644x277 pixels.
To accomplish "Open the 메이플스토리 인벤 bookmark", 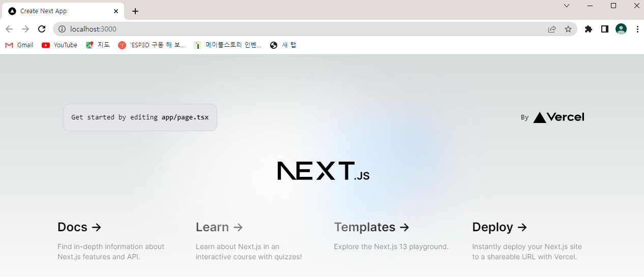I will (x=227, y=45).
